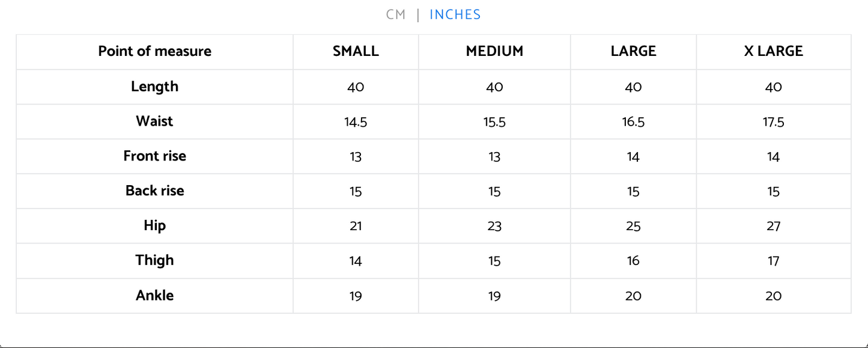Select the MEDIUM column header
Viewport: 868px width, 348px height.
point(494,52)
